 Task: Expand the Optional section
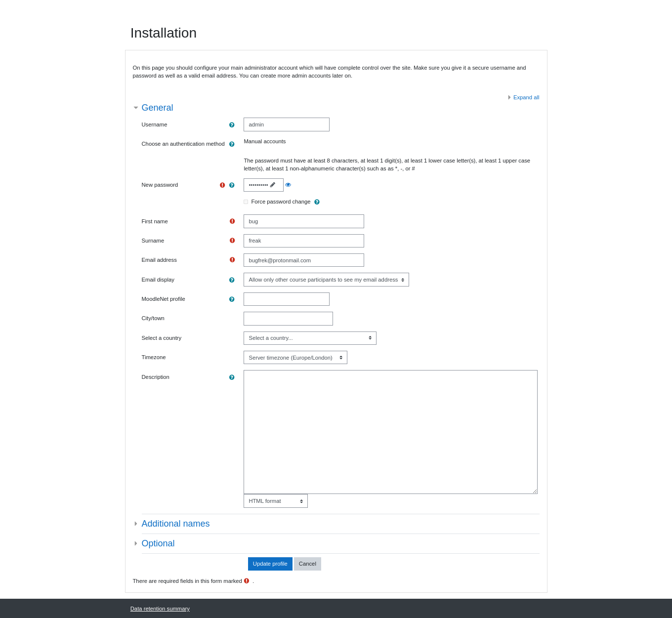[x=158, y=543]
